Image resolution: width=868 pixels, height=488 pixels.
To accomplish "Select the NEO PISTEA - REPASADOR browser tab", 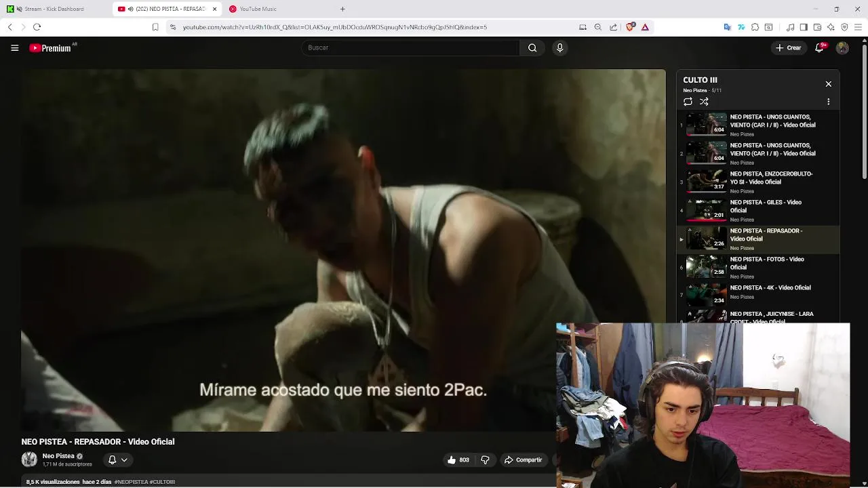I will (x=167, y=9).
